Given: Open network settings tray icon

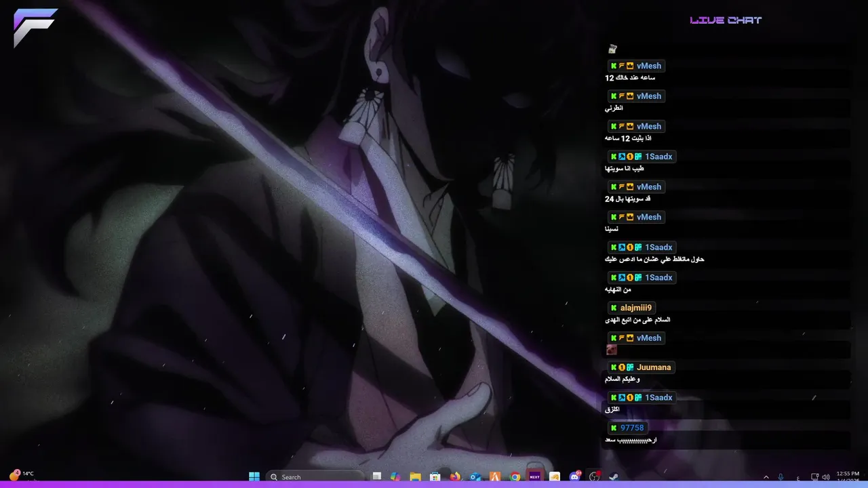Looking at the screenshot, I should 815,477.
